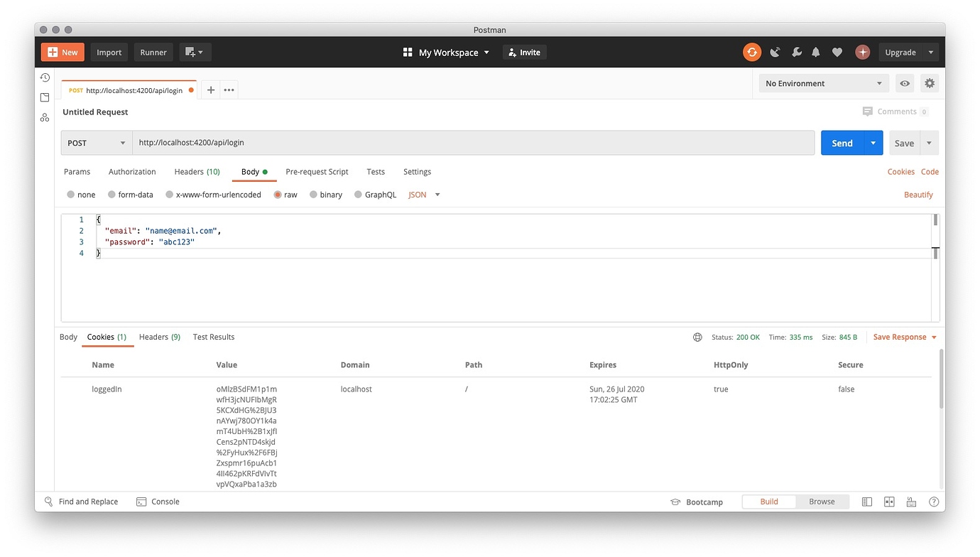
Task: Click the Comments icon
Action: tap(867, 112)
